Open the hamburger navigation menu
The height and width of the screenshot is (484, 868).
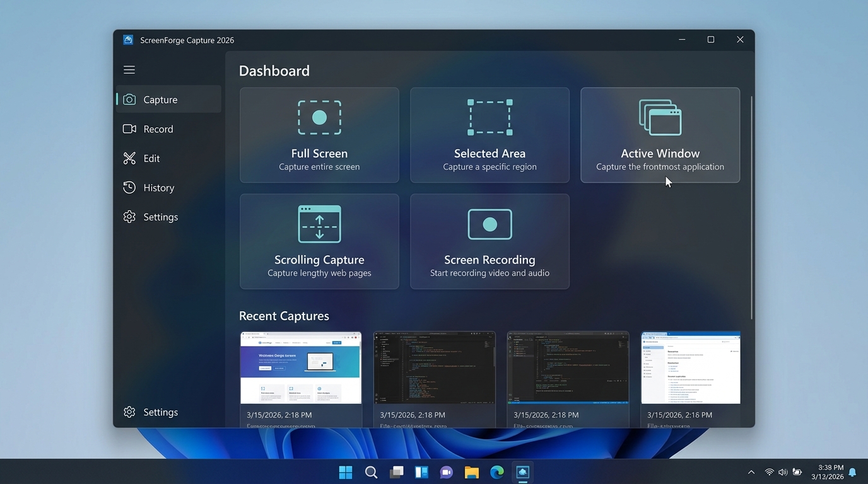pyautogui.click(x=129, y=70)
